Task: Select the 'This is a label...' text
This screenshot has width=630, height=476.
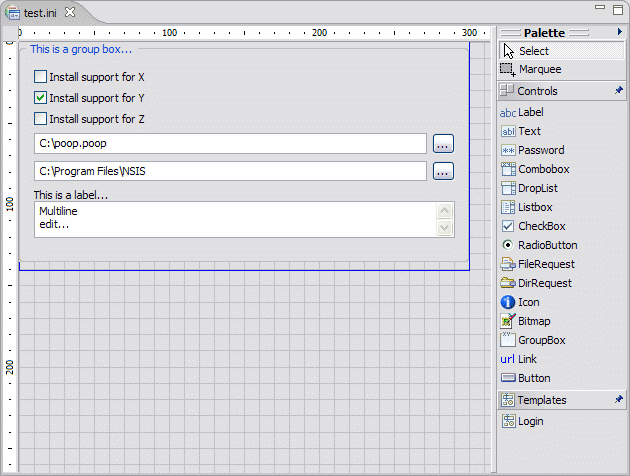Action: pos(71,195)
